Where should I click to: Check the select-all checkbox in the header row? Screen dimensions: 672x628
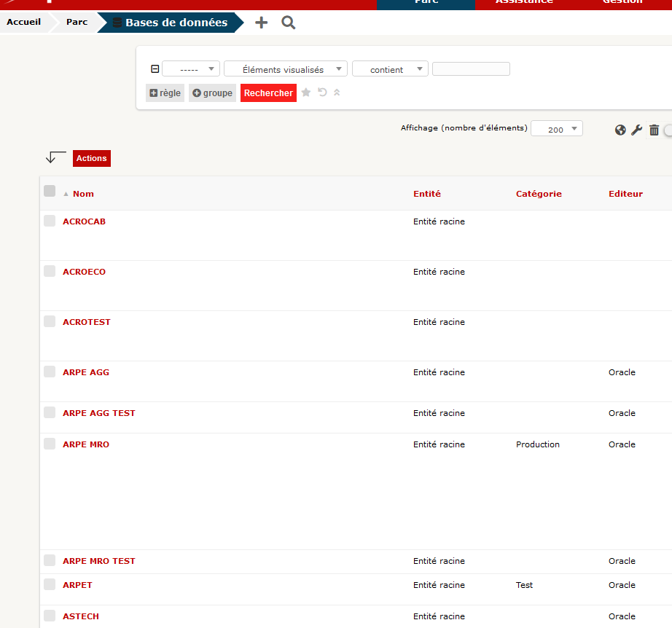(50, 190)
